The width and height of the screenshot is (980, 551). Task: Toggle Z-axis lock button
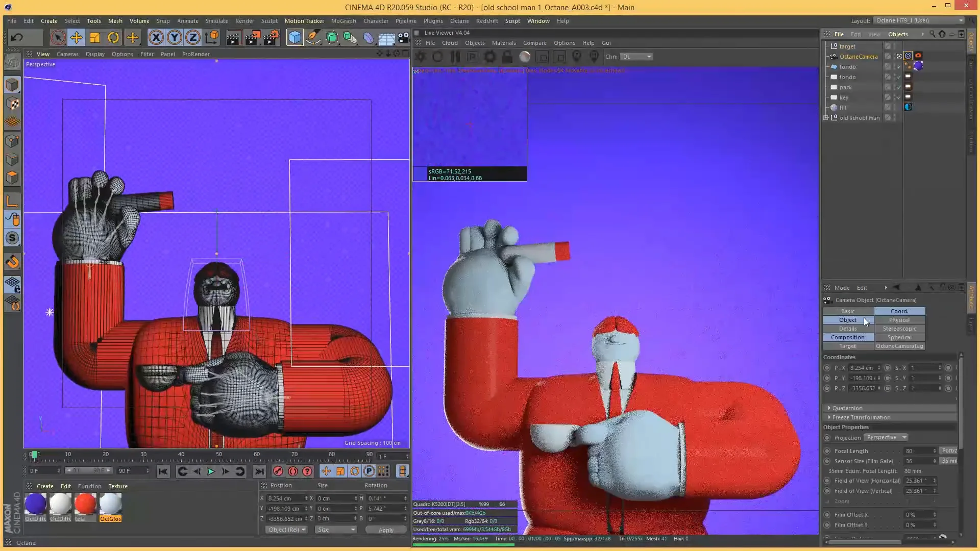point(192,37)
